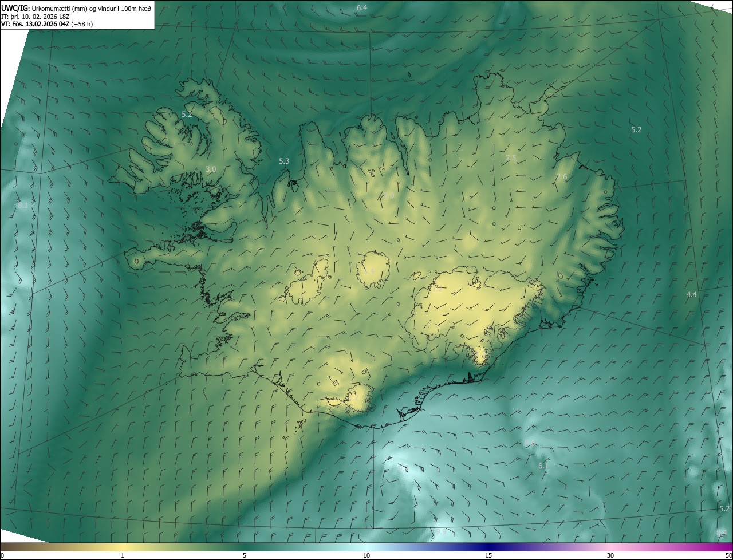Screen dimensions: 733x560
Task: Click the 5.3 value in Húnaflói bay
Action: click(x=284, y=161)
